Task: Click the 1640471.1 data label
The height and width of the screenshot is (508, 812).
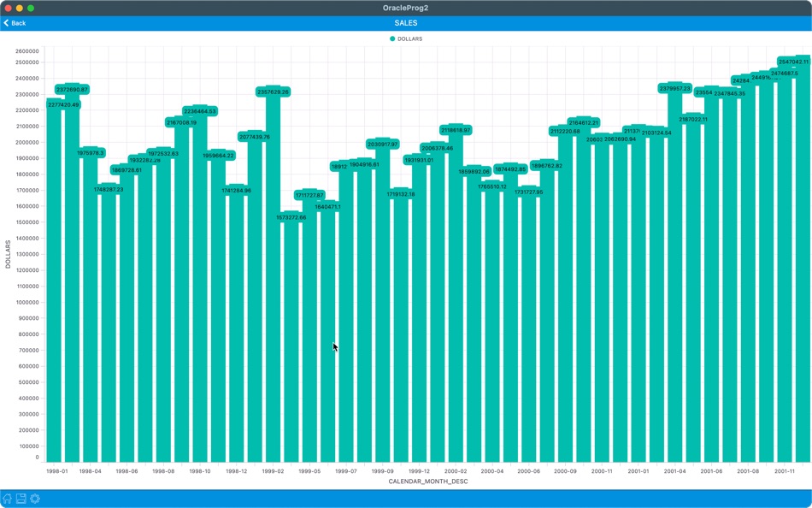Action: point(328,207)
